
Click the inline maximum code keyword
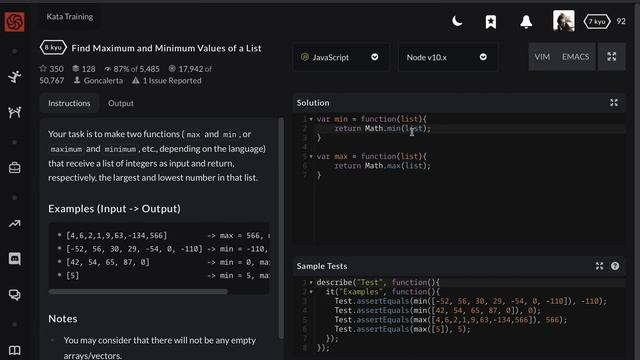pos(66,149)
